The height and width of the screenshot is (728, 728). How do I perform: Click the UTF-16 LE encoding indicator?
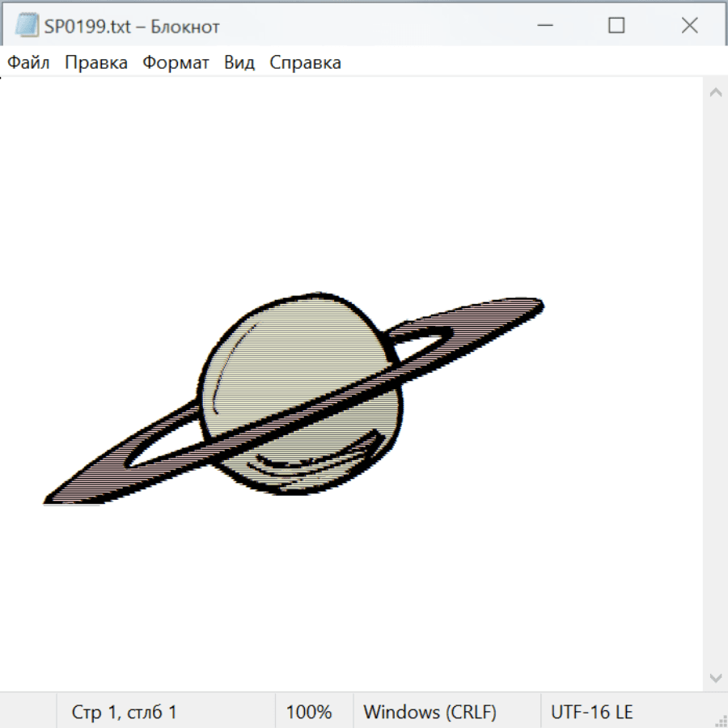pos(591,712)
